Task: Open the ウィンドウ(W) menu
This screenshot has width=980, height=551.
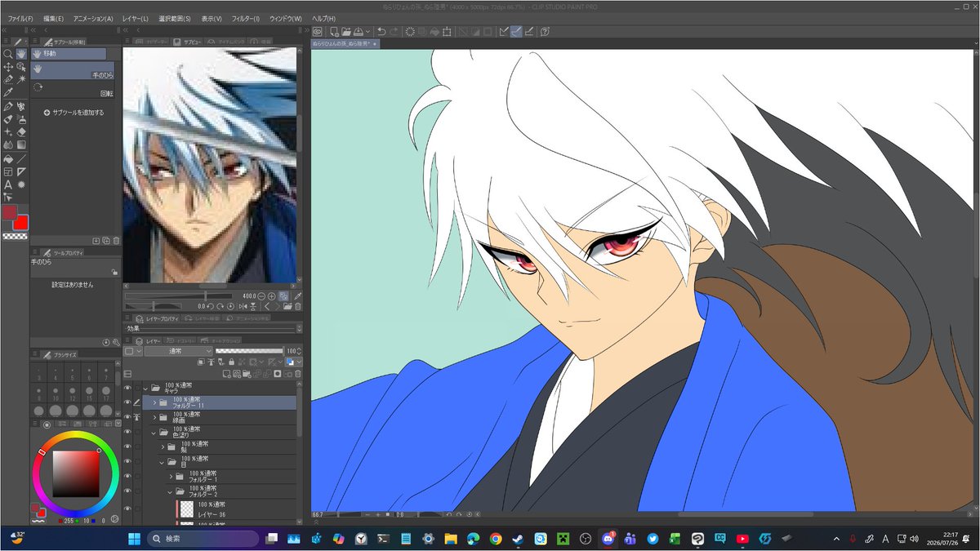Action: pos(285,18)
